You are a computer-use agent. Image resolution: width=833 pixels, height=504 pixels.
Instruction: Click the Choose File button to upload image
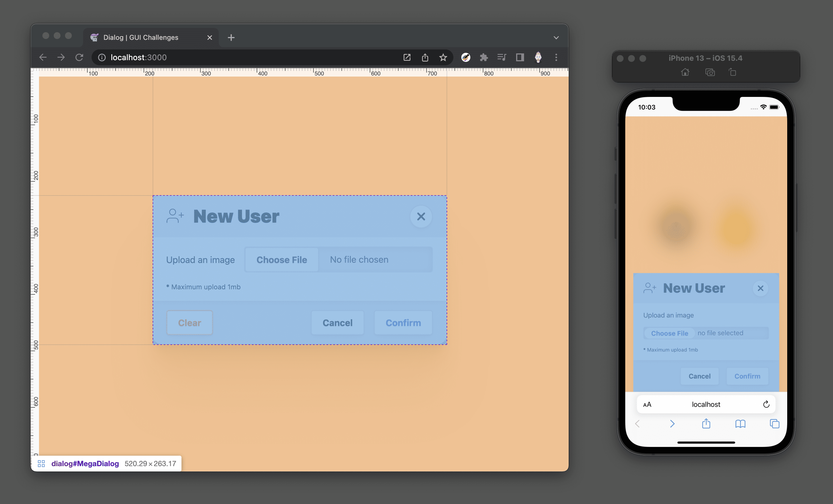coord(282,259)
